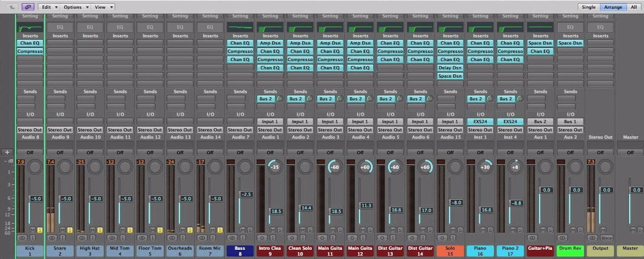Open Guitar+Pia aux Bus 2 input menu

pos(540,121)
